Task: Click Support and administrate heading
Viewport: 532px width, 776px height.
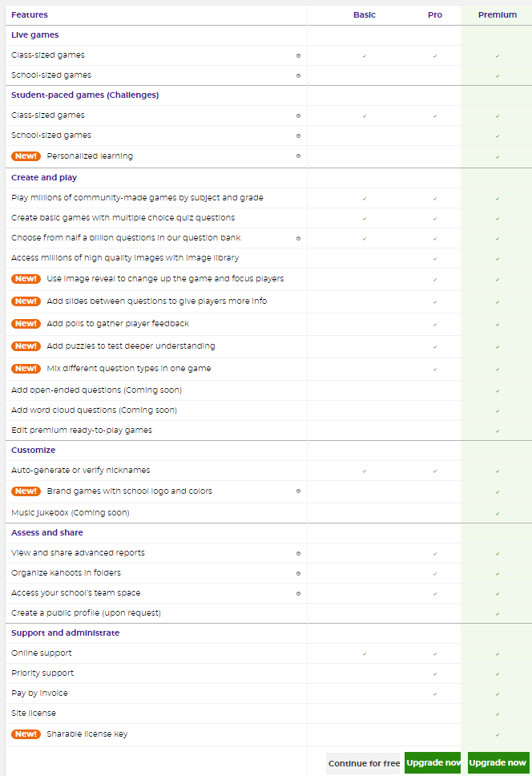Action: pyautogui.click(x=65, y=633)
